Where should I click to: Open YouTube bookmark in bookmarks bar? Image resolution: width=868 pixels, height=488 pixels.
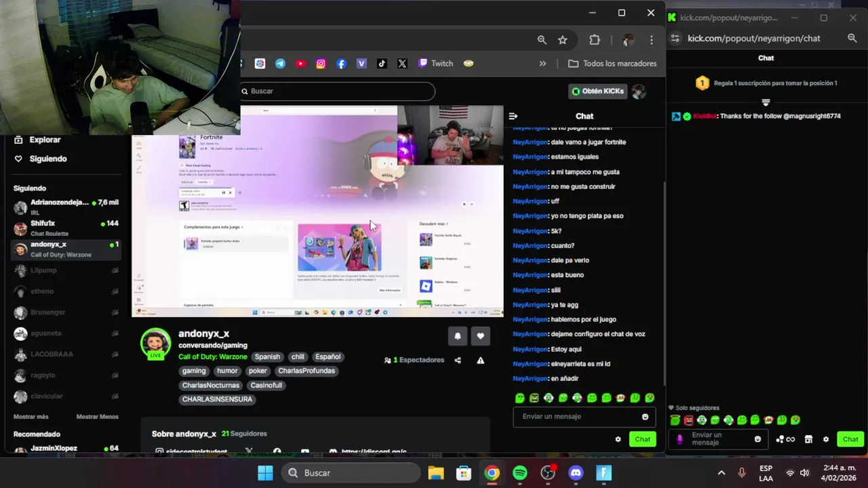coord(300,63)
